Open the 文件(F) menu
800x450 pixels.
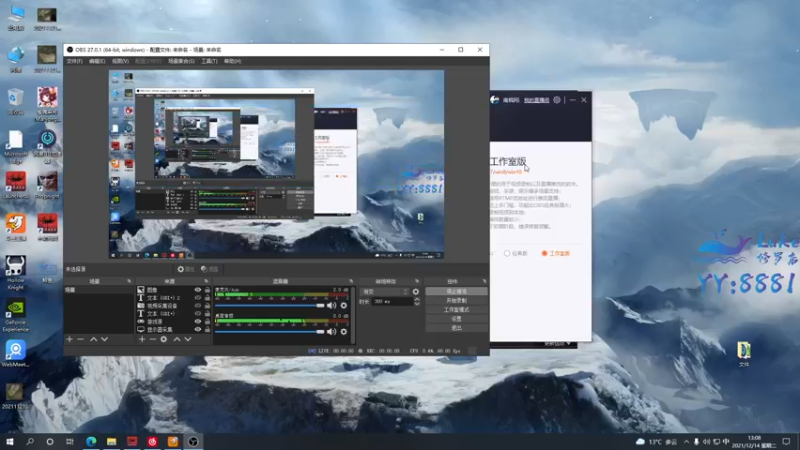tap(74, 61)
